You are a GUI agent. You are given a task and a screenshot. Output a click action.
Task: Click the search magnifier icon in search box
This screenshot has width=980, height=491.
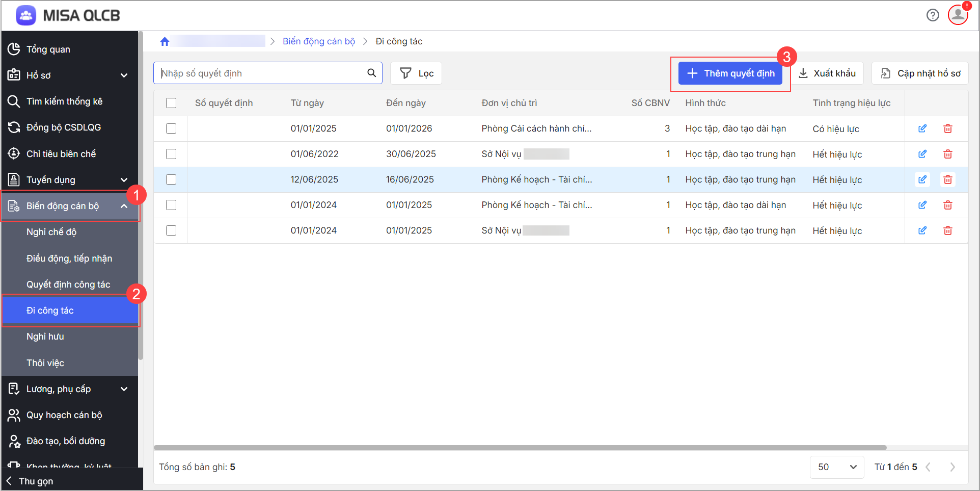372,73
